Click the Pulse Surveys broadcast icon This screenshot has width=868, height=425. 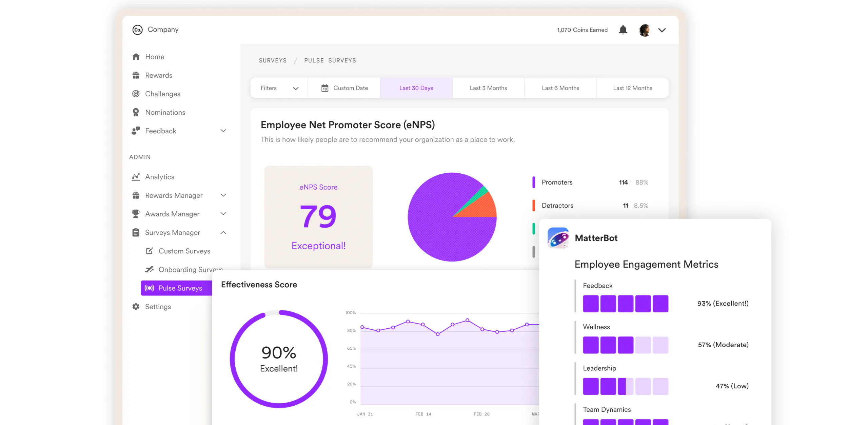click(x=149, y=288)
